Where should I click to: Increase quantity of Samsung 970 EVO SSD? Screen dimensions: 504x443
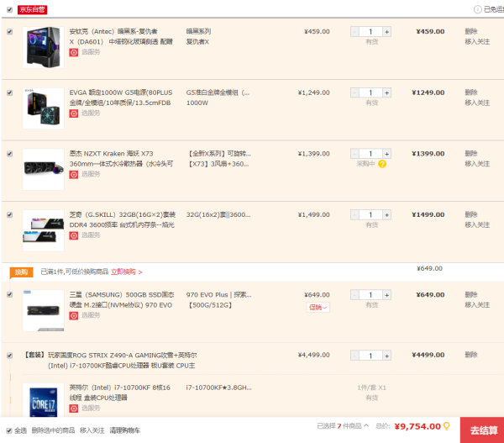pos(386,295)
